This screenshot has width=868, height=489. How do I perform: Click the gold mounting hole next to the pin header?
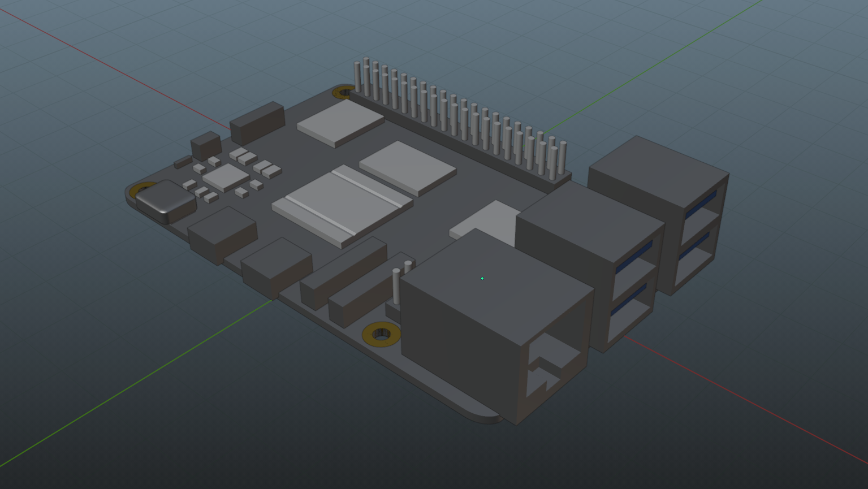click(x=343, y=92)
